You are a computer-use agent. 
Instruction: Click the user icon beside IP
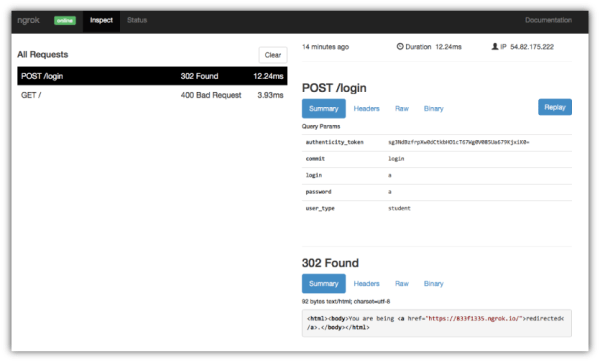click(495, 47)
